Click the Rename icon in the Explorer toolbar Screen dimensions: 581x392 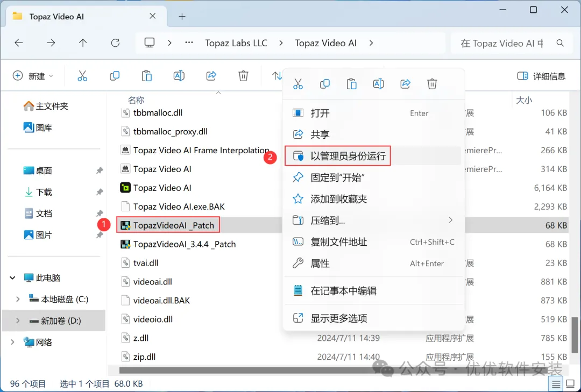[179, 76]
